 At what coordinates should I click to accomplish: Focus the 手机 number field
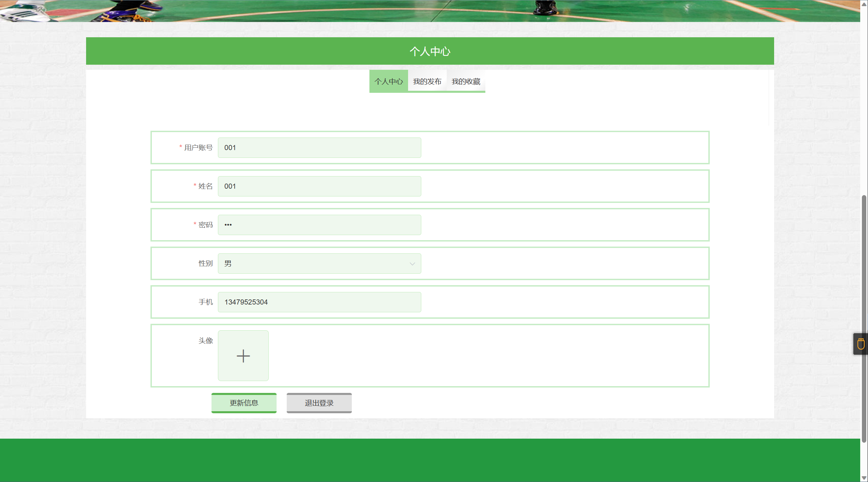point(319,302)
